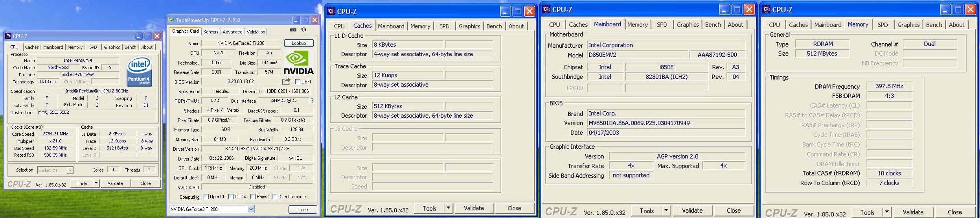Switch to the Sensors tab in GPU-Z
This screenshot has width=980, height=218.
(x=211, y=32)
